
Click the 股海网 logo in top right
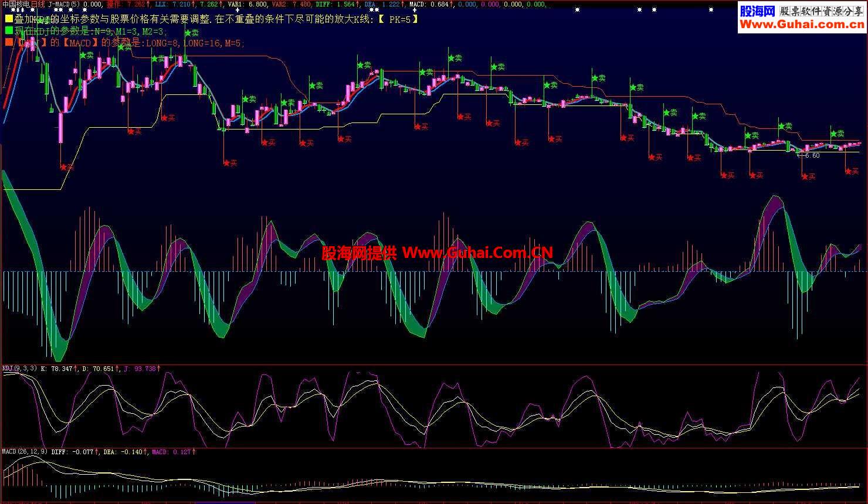pyautogui.click(x=757, y=11)
